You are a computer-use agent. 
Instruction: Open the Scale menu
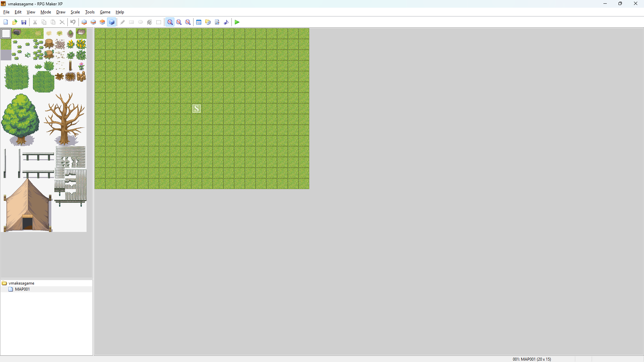[75, 12]
